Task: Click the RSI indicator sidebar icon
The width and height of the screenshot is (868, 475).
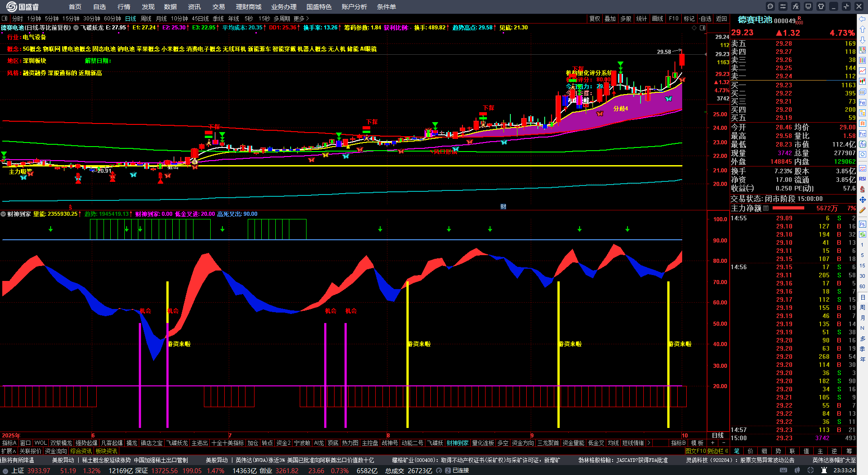Action: click(863, 179)
